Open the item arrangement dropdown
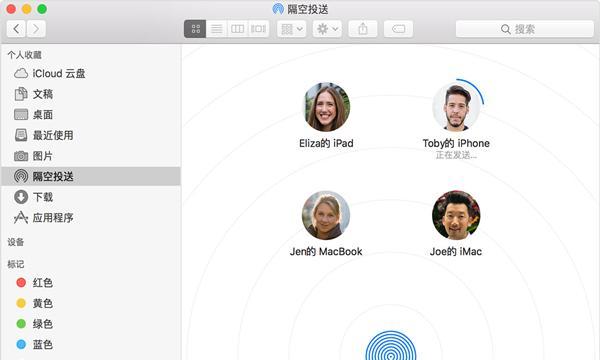600x360 pixels. pos(292,29)
